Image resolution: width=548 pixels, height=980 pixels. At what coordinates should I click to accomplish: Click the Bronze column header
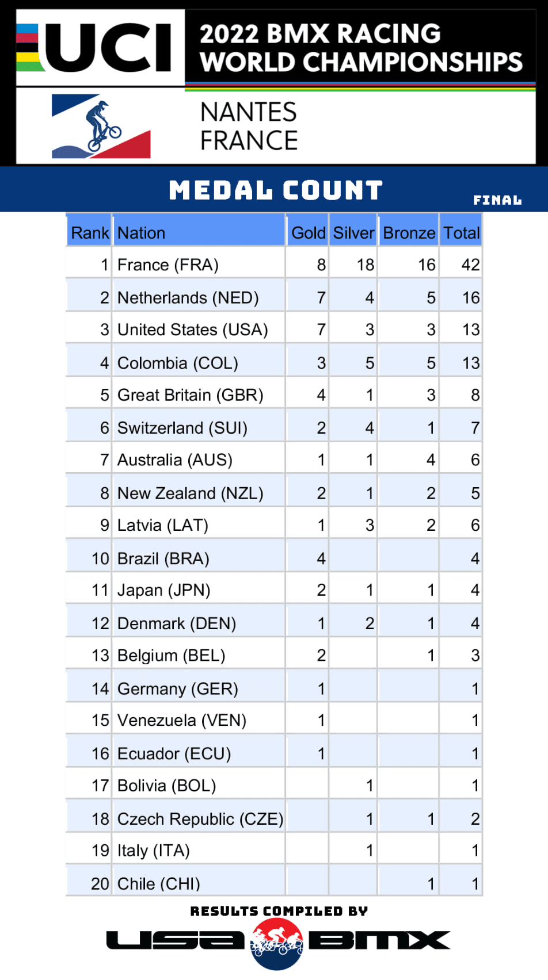409,233
